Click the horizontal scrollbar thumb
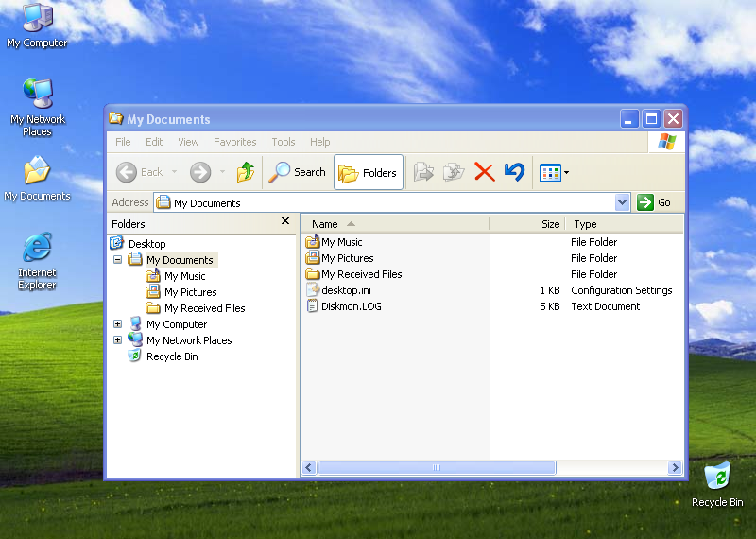 pos(437,467)
